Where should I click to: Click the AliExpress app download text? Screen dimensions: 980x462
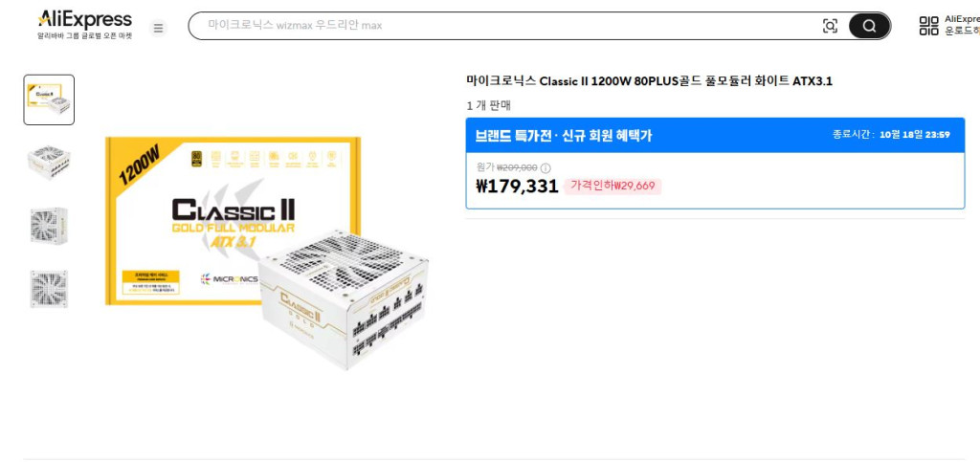pyautogui.click(x=961, y=25)
